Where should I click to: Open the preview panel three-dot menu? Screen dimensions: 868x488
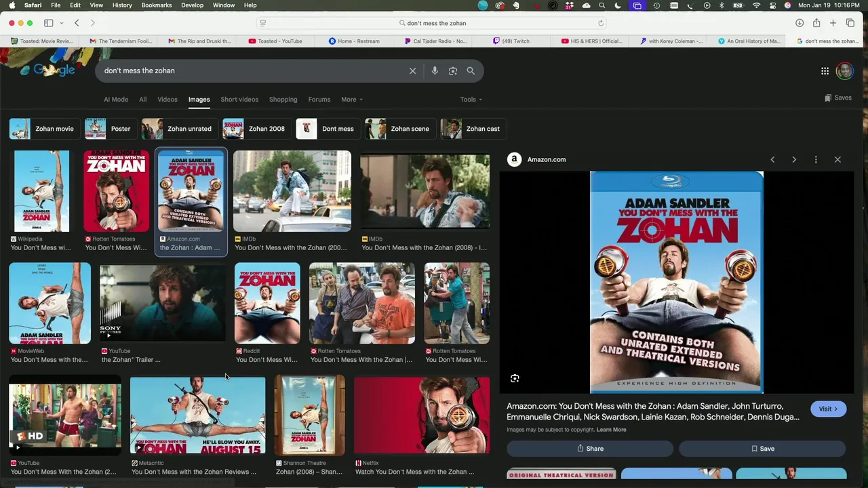(x=816, y=159)
